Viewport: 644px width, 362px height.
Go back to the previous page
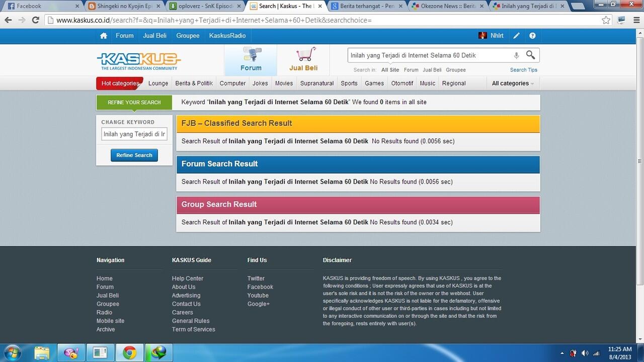coord(8,20)
